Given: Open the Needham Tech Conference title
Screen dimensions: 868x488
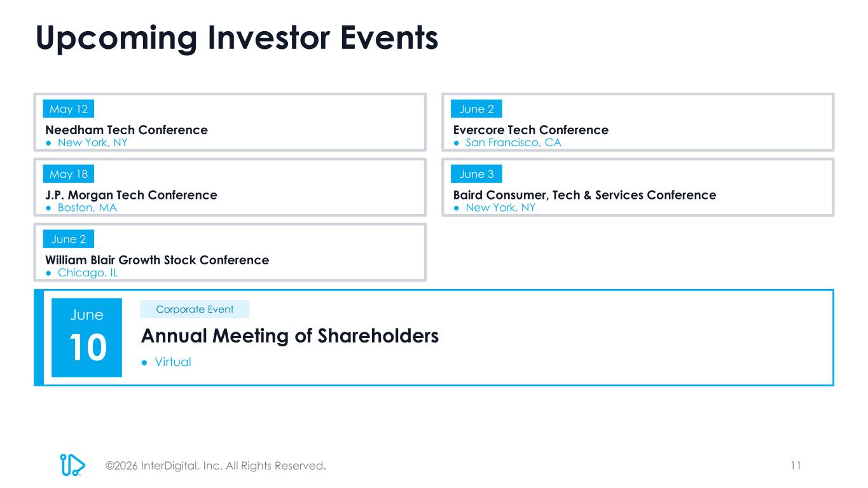Looking at the screenshot, I should pos(127,130).
